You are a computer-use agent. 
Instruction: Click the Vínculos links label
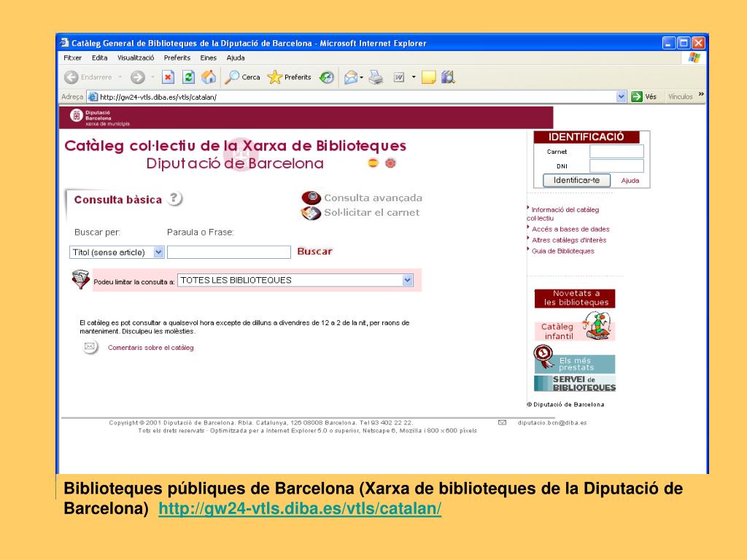[681, 97]
